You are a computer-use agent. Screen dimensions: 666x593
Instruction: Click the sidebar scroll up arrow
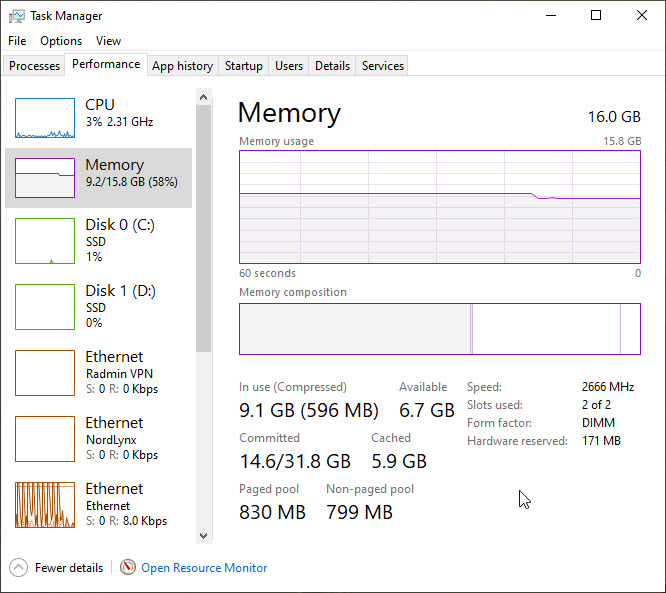pos(203,97)
